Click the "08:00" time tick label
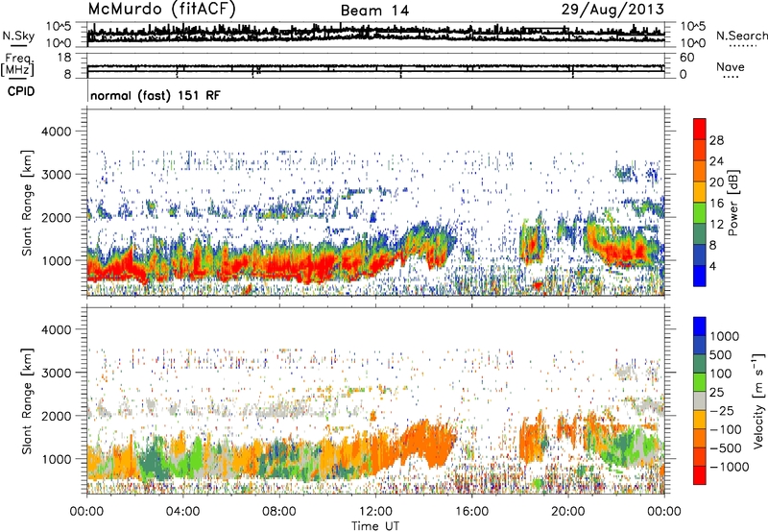768x532 pixels. pos(279,512)
